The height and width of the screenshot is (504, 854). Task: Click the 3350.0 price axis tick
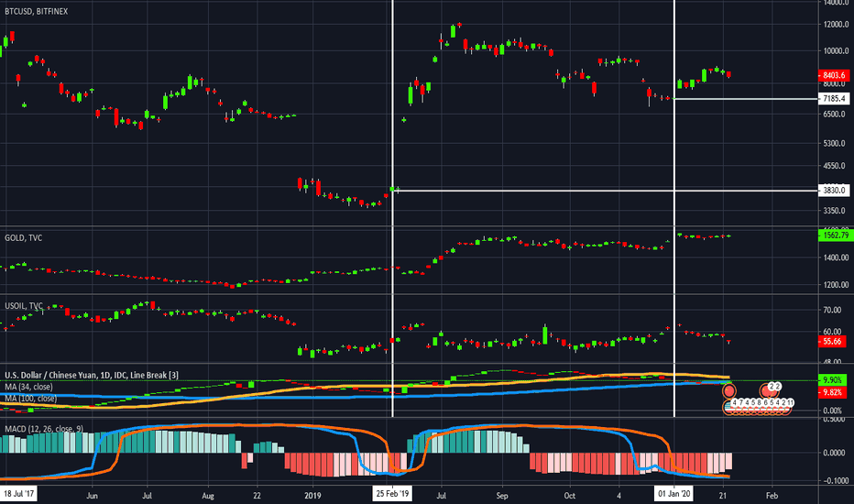point(836,211)
